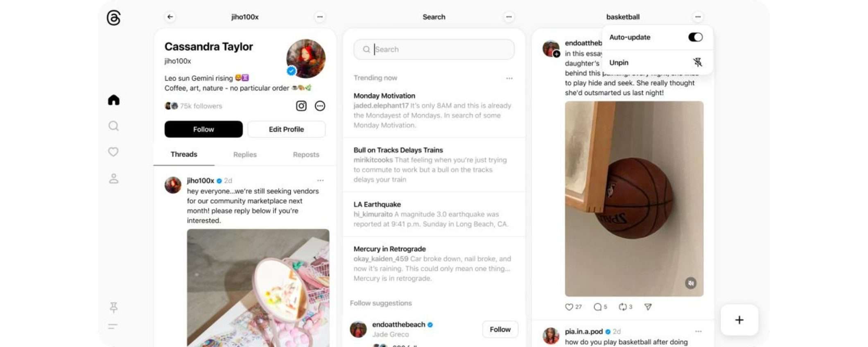The image size is (868, 347).
Task: Open the search magnifier in sidebar
Action: pyautogui.click(x=113, y=126)
